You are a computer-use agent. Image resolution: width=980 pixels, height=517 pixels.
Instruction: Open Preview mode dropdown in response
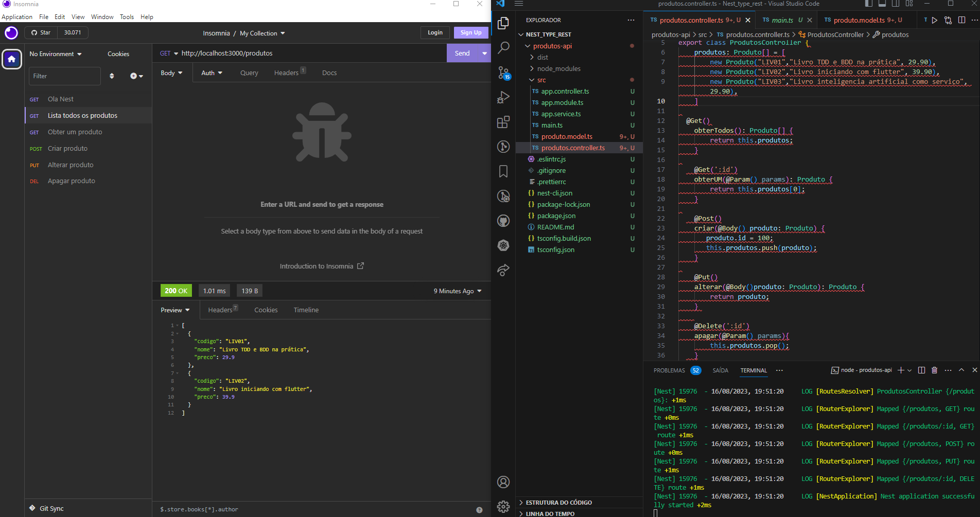175,310
